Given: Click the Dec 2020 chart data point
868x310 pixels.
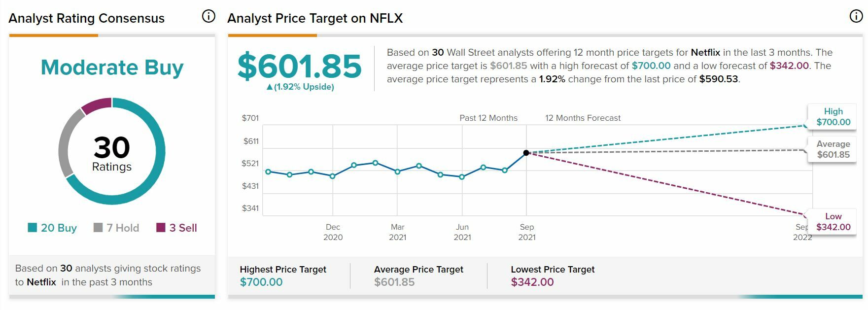Looking at the screenshot, I should pyautogui.click(x=333, y=176).
